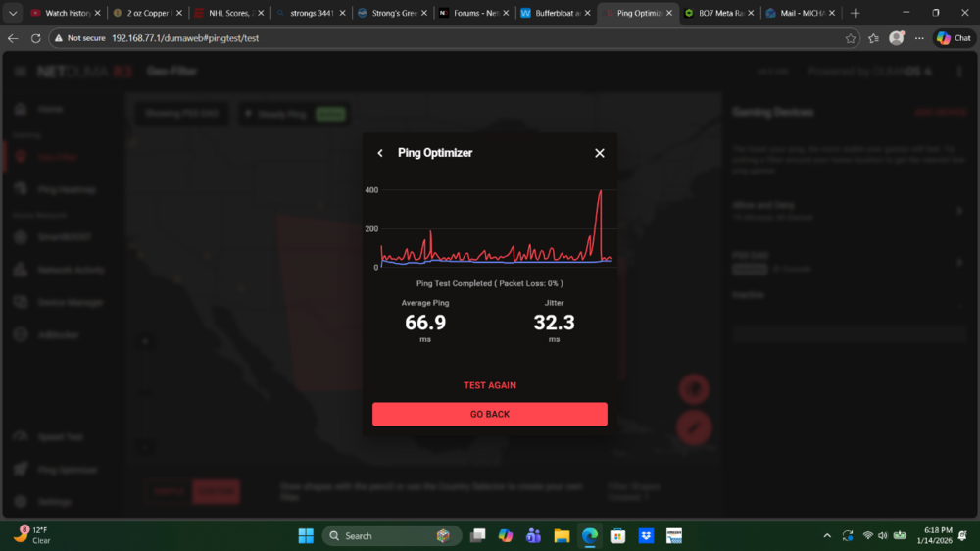Image resolution: width=980 pixels, height=551 pixels.
Task: Click the back arrow in Ping Optimizer dialog
Action: [380, 153]
